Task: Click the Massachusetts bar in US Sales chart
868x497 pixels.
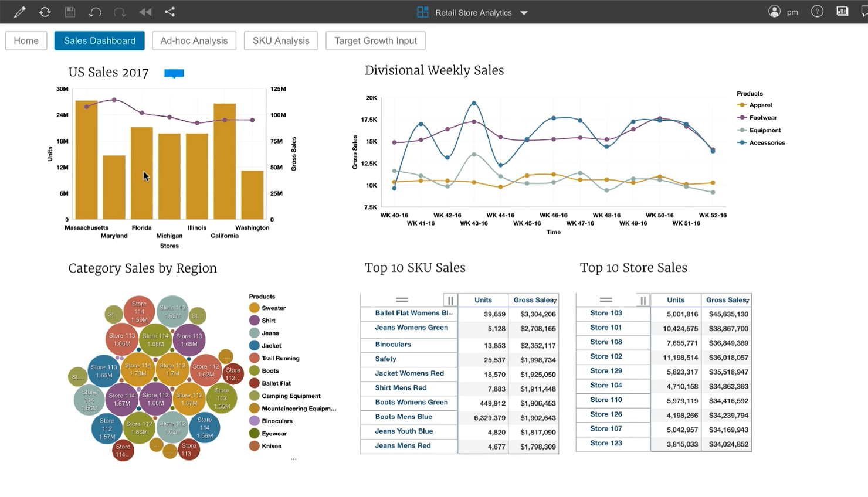Action: (86, 160)
